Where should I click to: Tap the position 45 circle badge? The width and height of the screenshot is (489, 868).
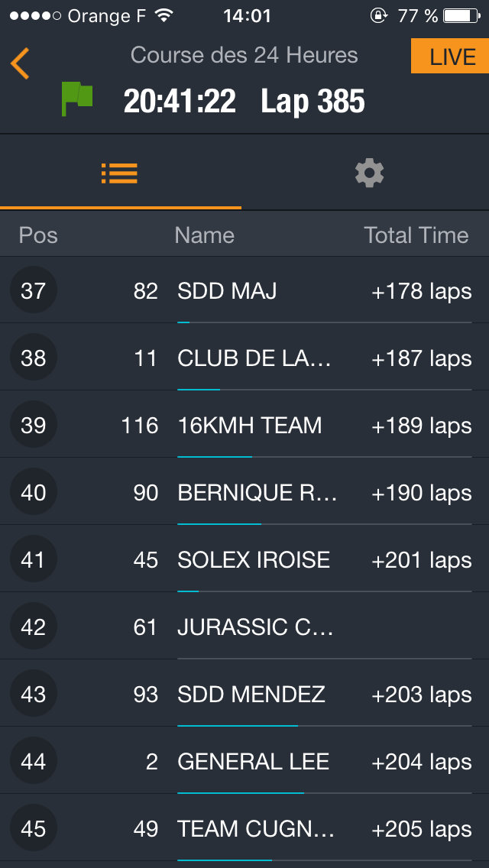point(34,829)
